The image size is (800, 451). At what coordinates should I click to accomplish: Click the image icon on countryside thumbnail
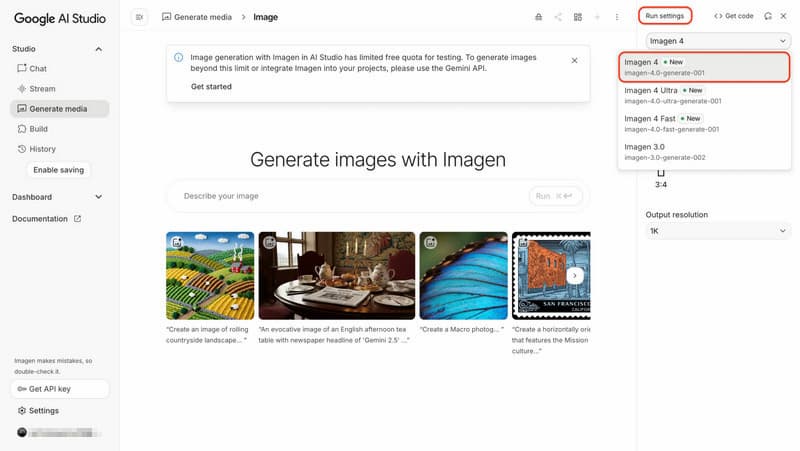[x=177, y=242]
